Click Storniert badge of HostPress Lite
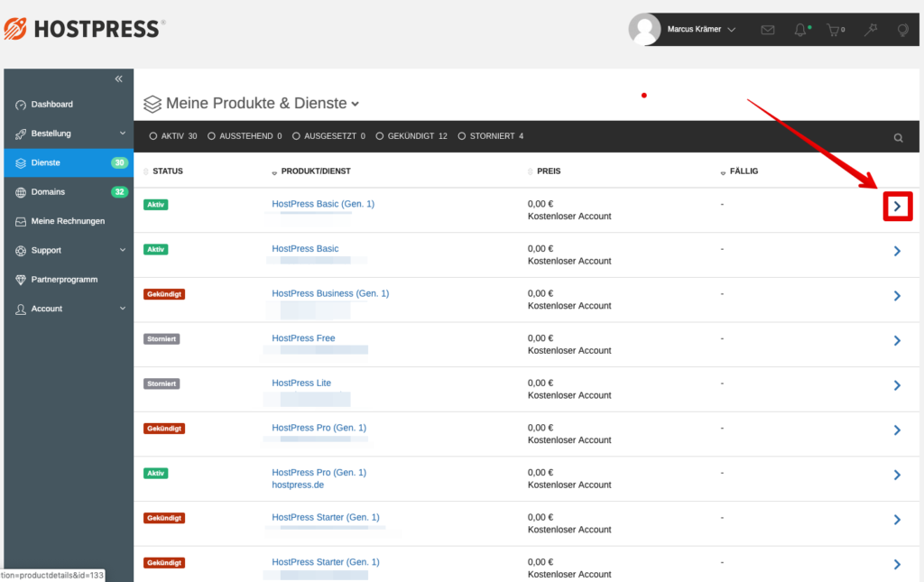Image resolution: width=924 pixels, height=582 pixels. (x=162, y=383)
